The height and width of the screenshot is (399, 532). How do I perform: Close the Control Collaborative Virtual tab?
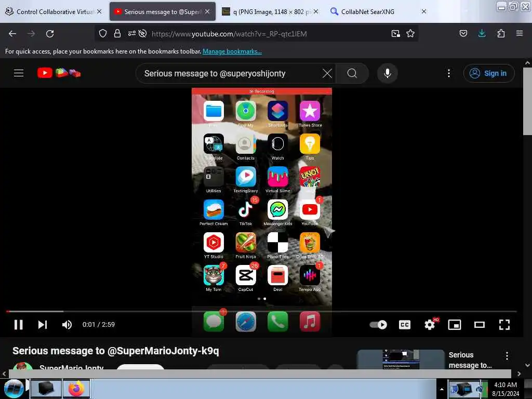coord(99,11)
